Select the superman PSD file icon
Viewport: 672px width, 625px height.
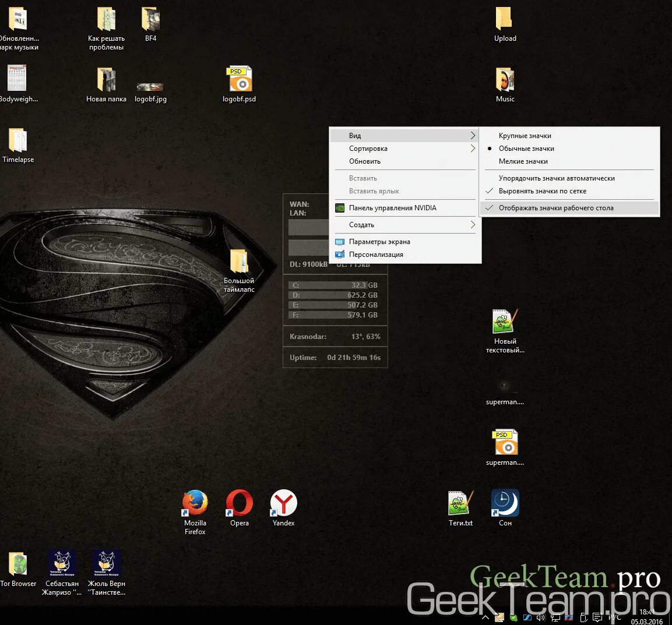click(505, 448)
